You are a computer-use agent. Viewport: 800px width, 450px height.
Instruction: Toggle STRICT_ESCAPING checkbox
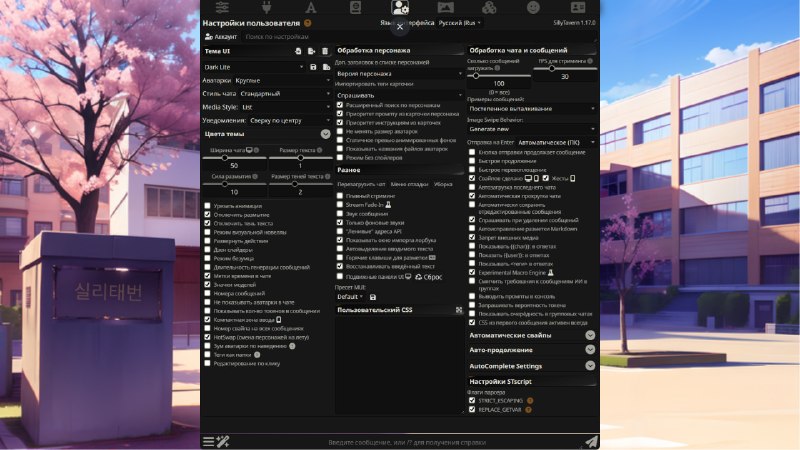(x=472, y=401)
